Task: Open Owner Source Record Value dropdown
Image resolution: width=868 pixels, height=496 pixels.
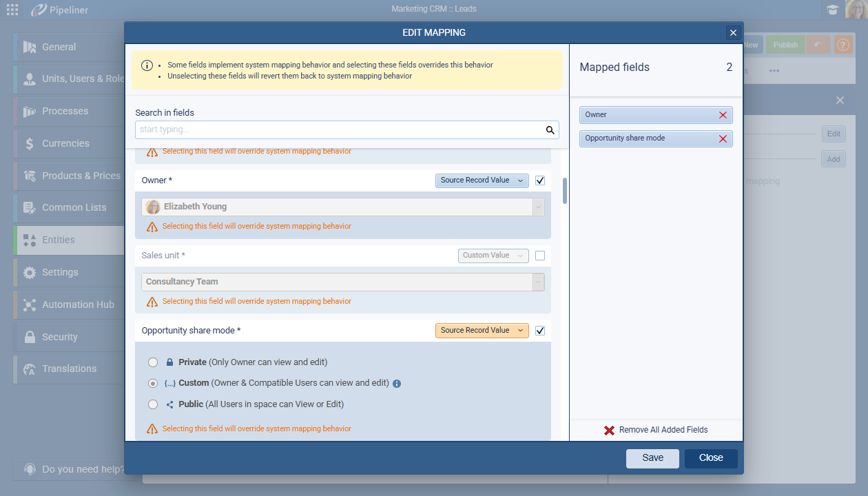Action: [x=482, y=180]
